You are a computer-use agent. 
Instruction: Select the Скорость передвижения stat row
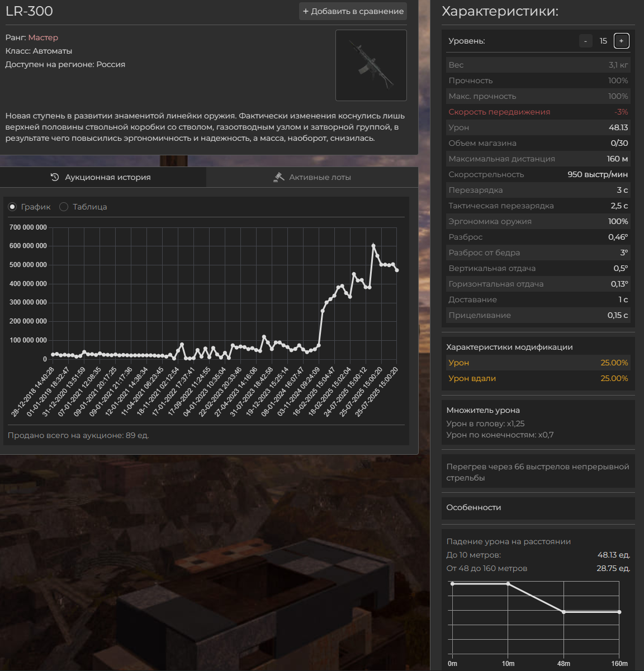coord(538,112)
